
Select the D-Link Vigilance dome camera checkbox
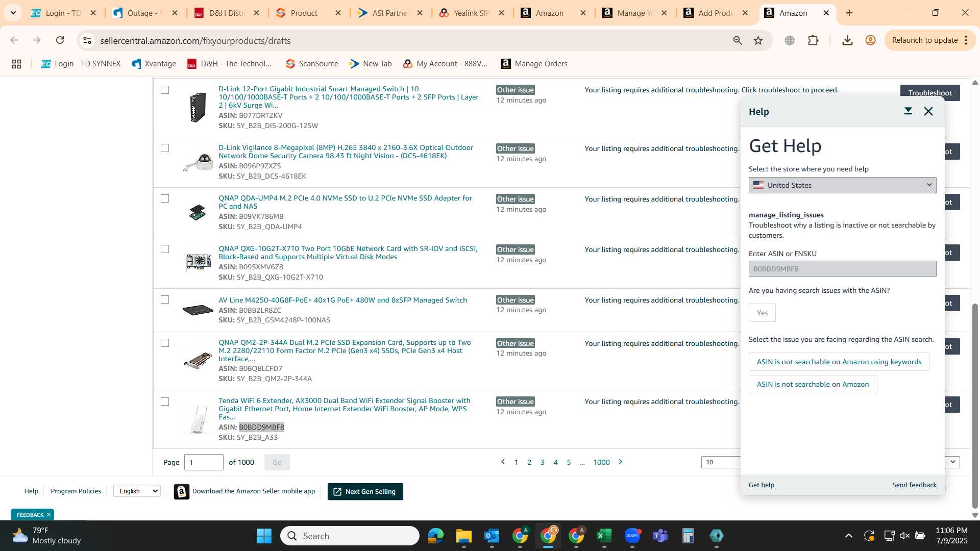click(x=165, y=148)
